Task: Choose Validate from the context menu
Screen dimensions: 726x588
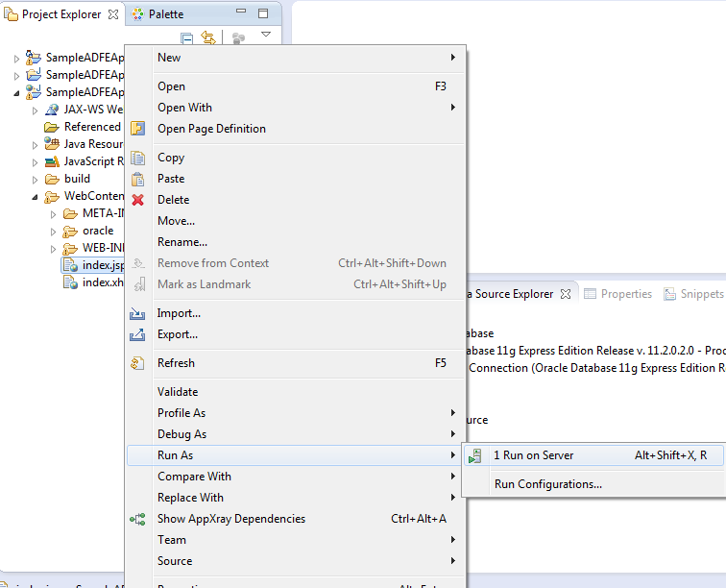Action: pyautogui.click(x=297, y=392)
